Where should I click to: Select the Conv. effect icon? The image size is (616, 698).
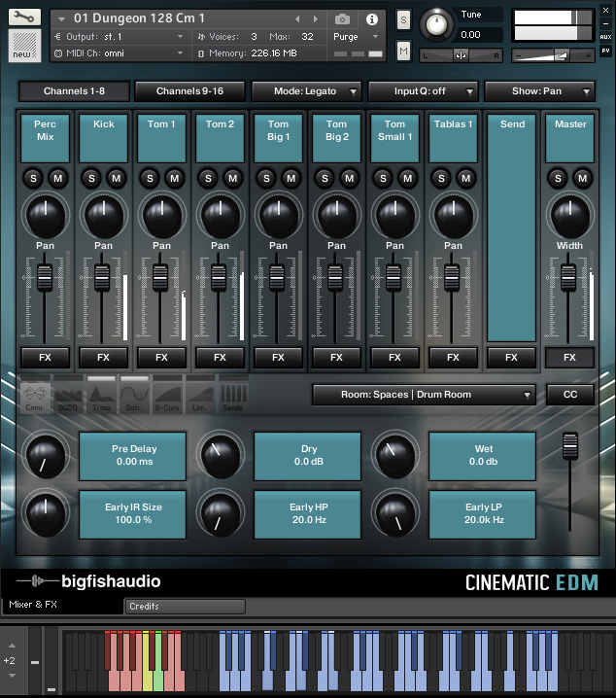(35, 395)
